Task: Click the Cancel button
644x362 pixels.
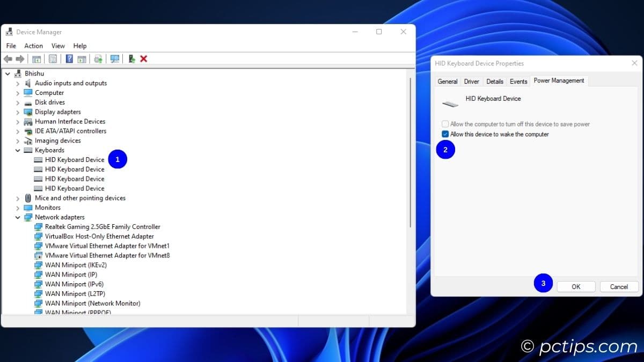Action: 618,286
